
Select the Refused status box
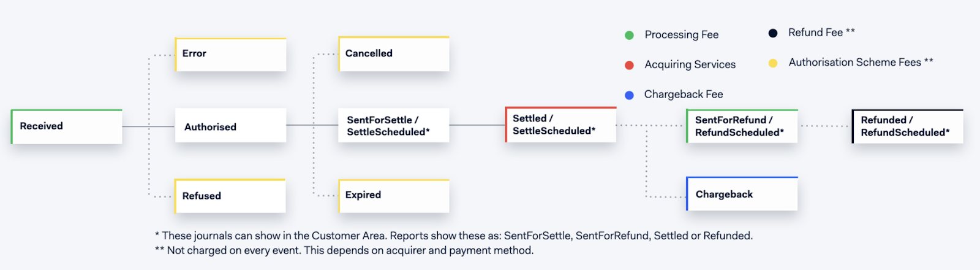tap(231, 196)
